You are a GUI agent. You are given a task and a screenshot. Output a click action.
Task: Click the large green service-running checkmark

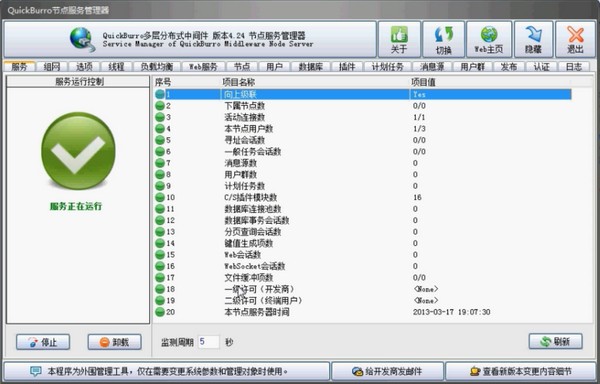[x=78, y=151]
